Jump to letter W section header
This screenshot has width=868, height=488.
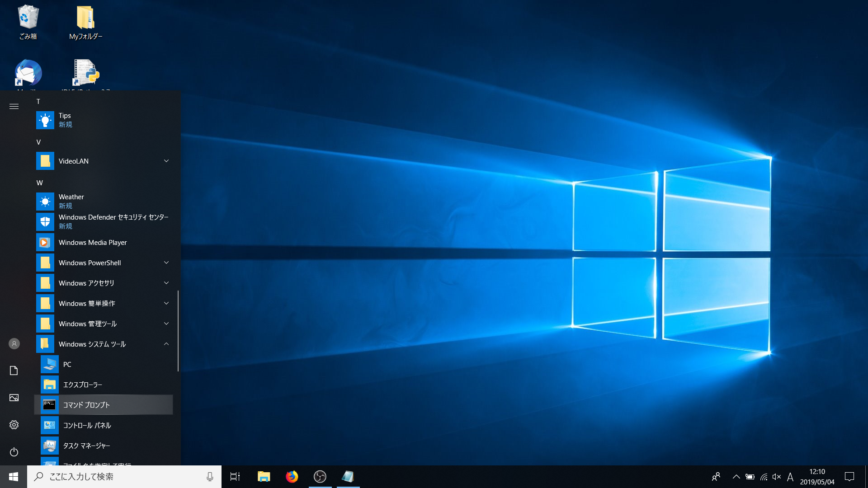coord(40,183)
